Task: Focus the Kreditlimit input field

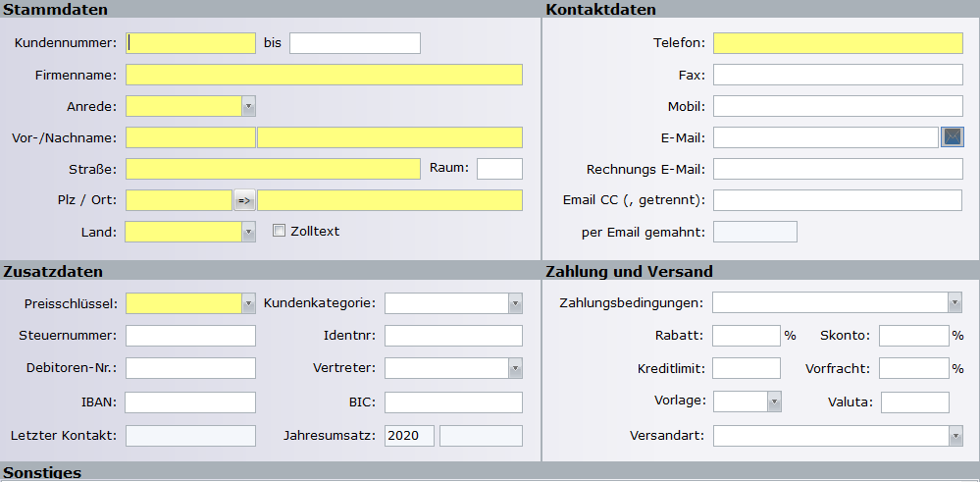Action: (x=746, y=368)
